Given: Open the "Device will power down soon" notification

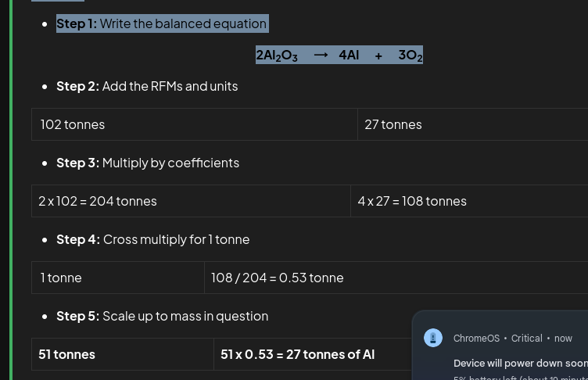Looking at the screenshot, I should (520, 364).
